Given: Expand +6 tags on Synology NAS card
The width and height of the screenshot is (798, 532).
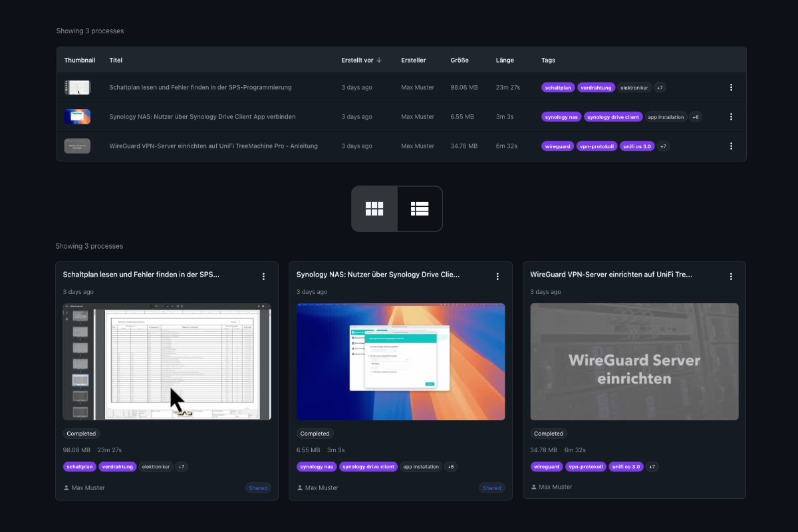Looking at the screenshot, I should 450,467.
